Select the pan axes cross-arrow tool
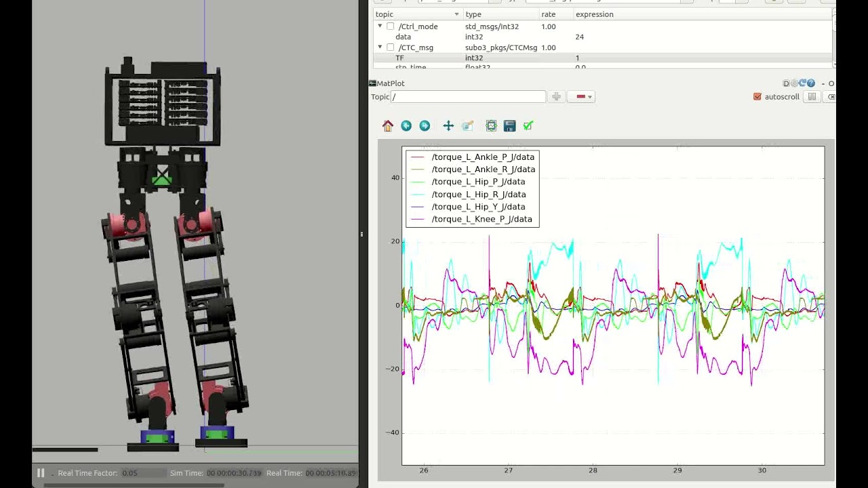Viewport: 868px width, 488px height. pyautogui.click(x=448, y=125)
